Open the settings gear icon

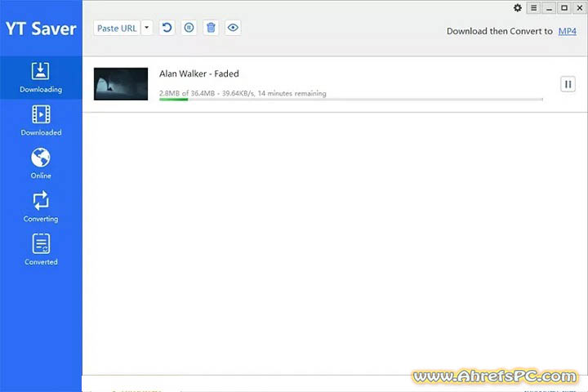[518, 8]
